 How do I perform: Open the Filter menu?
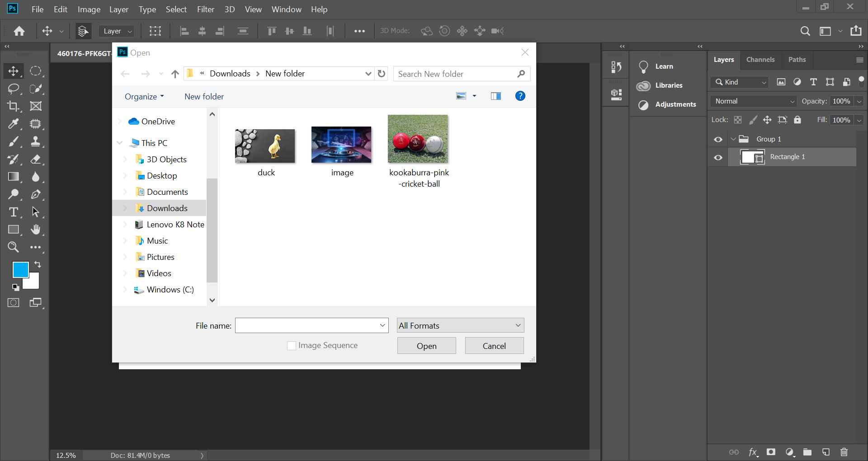205,9
